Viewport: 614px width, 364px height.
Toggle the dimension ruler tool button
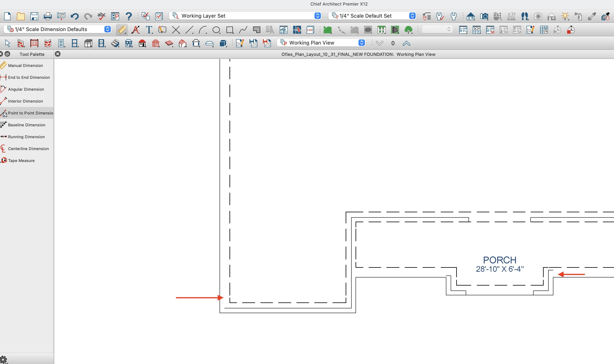click(x=122, y=30)
